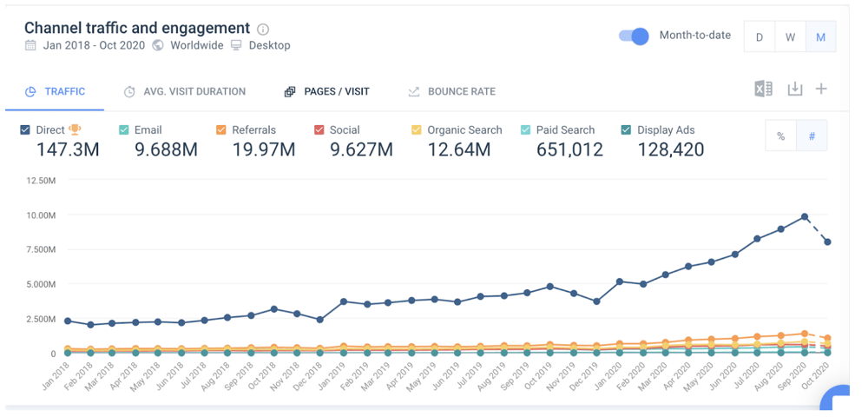The width and height of the screenshot is (868, 417).
Task: Switch to the Bounce Rate tab
Action: (x=451, y=91)
